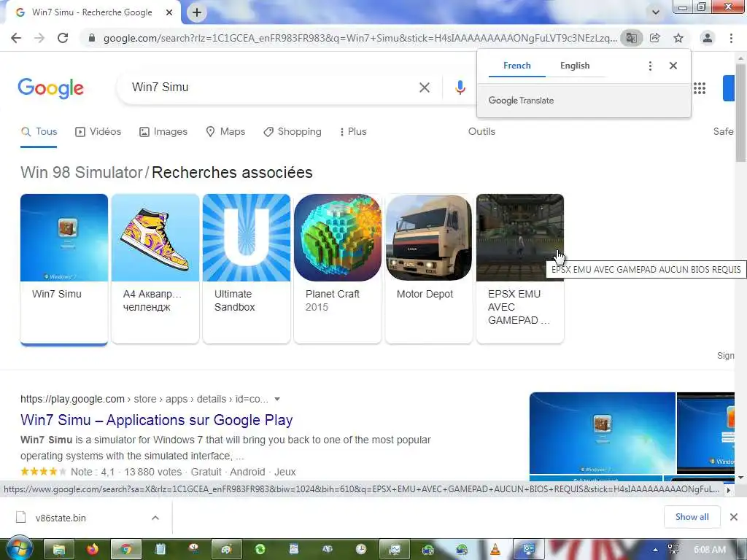Switch to the Images results tab

[163, 132]
